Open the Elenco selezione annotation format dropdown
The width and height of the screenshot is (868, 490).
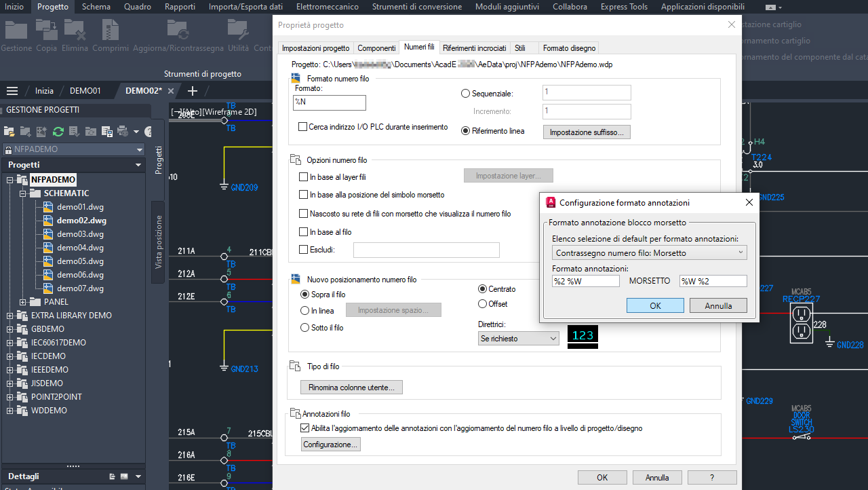coord(649,252)
